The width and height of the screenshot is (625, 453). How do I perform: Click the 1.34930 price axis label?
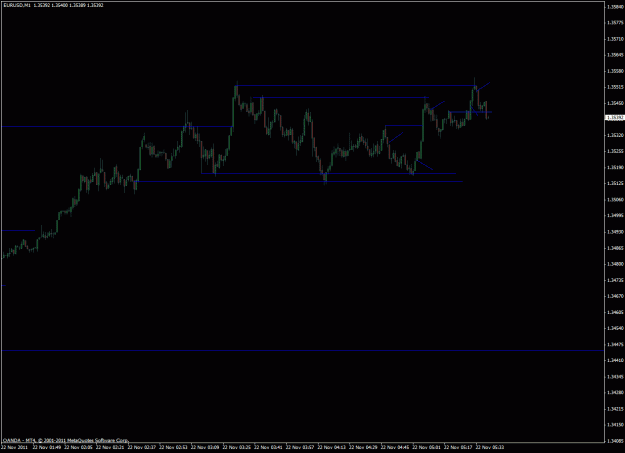[615, 232]
